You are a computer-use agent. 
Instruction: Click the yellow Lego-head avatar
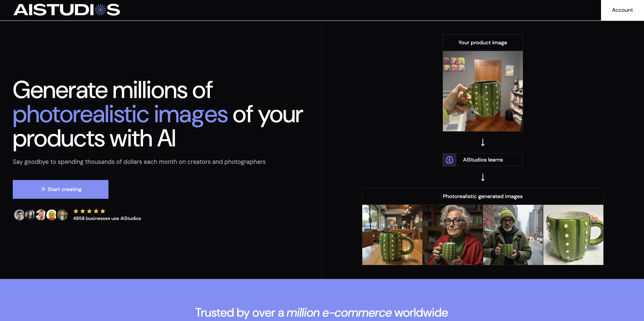click(52, 215)
